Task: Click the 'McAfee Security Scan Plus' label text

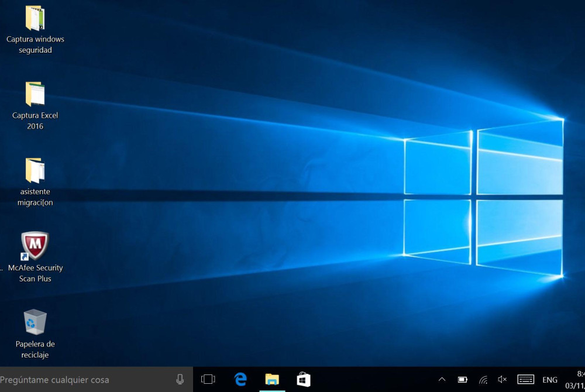Action: pyautogui.click(x=35, y=273)
